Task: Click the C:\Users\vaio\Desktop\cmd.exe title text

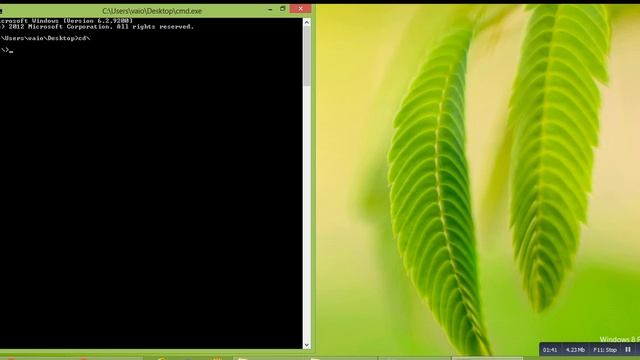Action: pos(152,11)
